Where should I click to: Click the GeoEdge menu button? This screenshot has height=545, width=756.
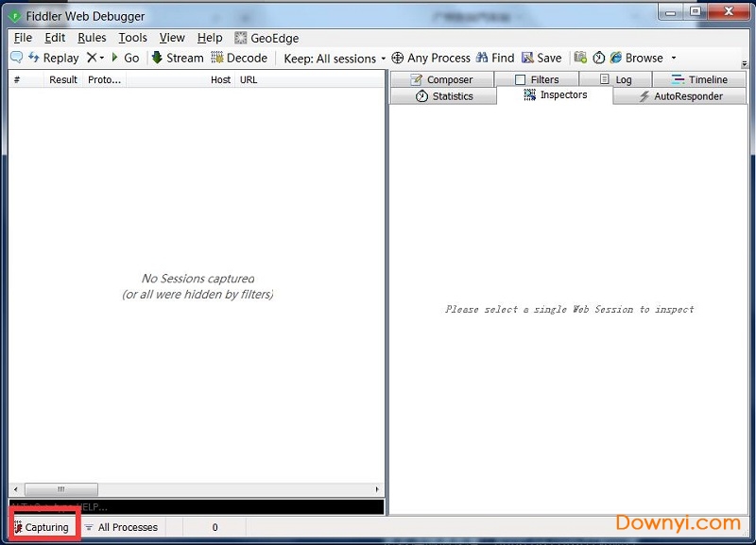tap(266, 38)
